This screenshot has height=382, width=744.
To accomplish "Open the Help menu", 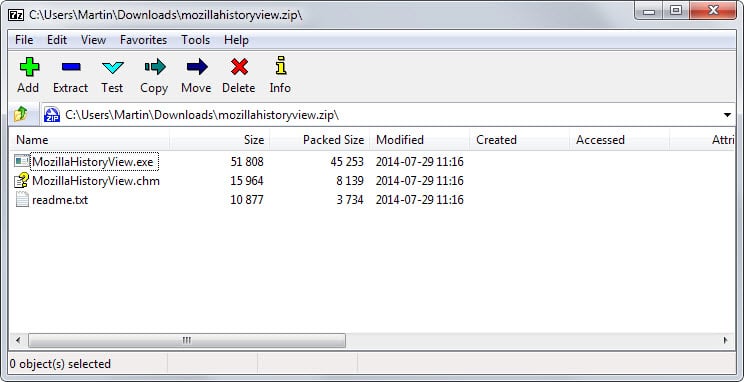I will pyautogui.click(x=236, y=40).
